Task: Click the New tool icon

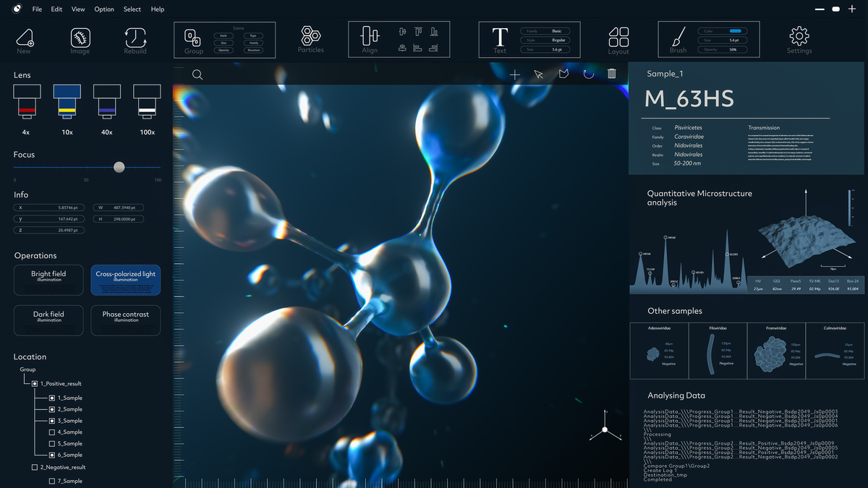Action: point(25,38)
